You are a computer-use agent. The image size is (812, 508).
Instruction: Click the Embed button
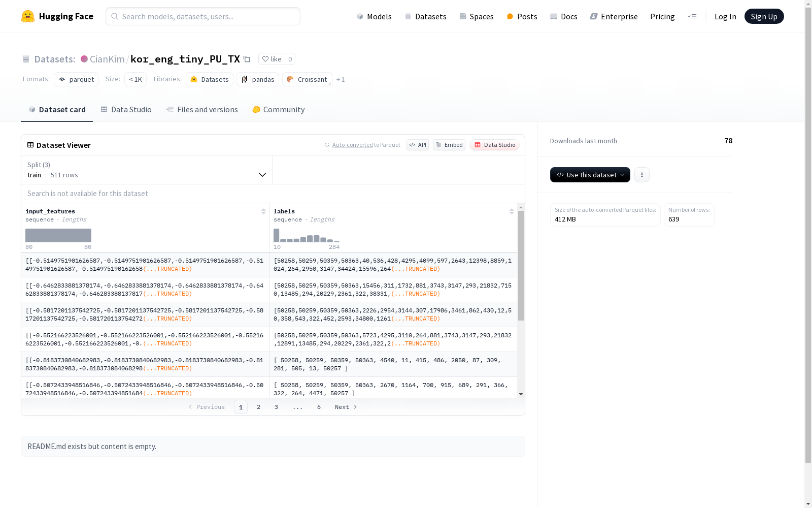coord(449,145)
